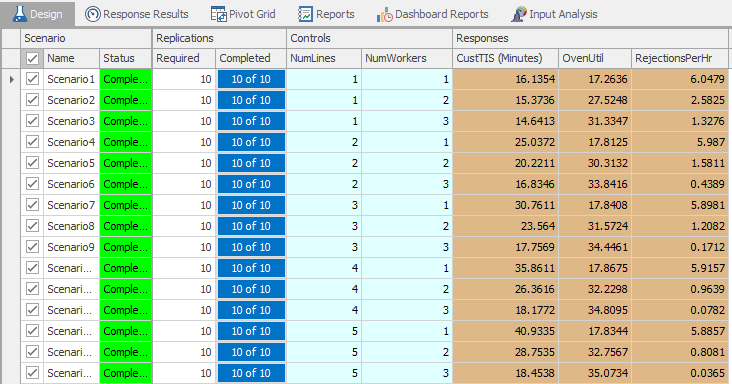Sort by the NumWorkers column header
The width and height of the screenshot is (732, 384).
point(407,58)
